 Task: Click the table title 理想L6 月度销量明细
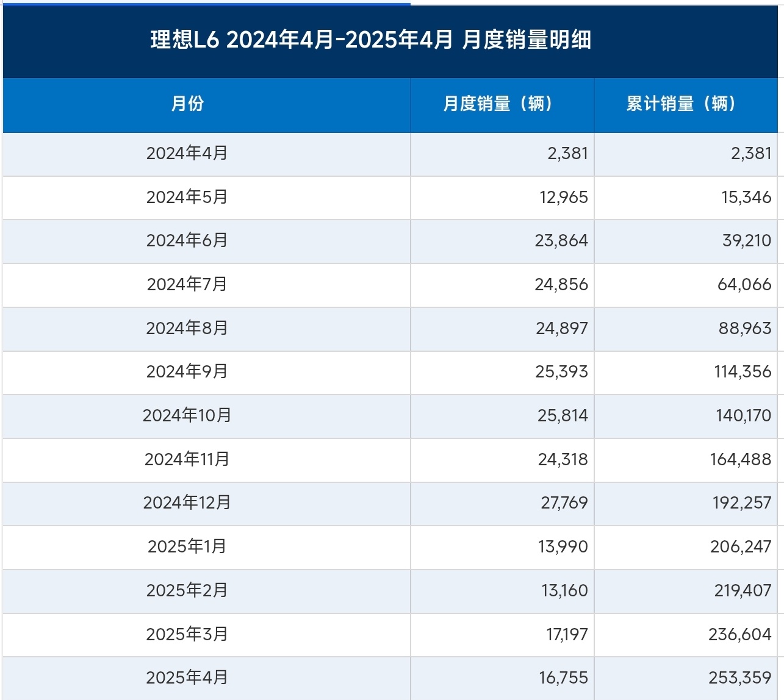[371, 40]
